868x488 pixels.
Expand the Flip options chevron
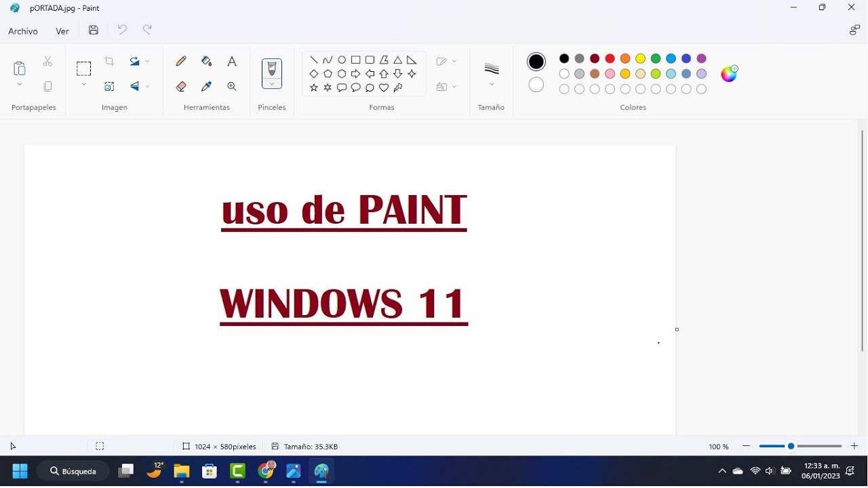[147, 86]
